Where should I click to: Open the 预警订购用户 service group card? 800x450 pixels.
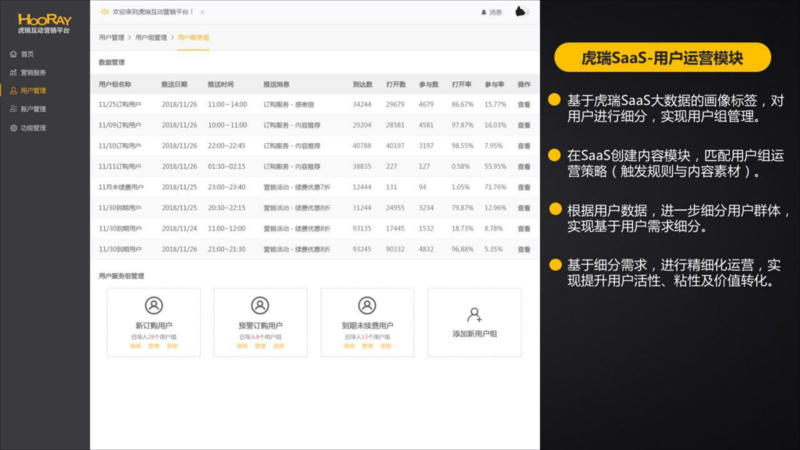tap(260, 322)
